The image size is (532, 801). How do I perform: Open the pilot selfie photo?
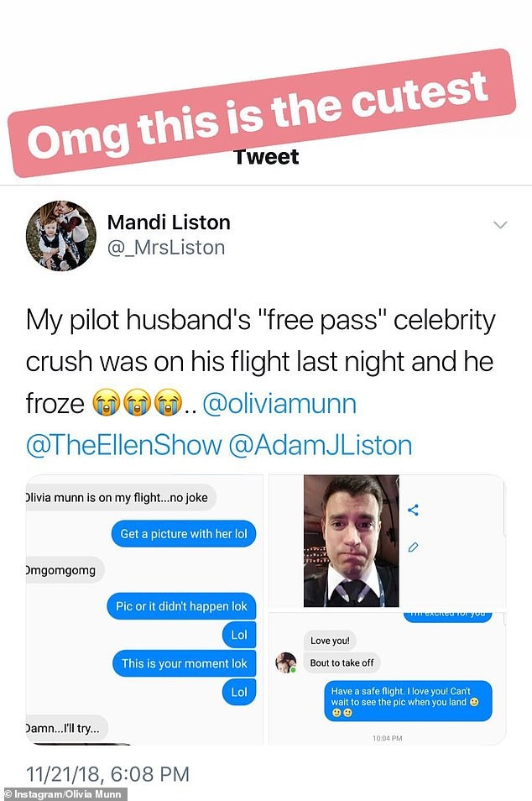point(352,541)
